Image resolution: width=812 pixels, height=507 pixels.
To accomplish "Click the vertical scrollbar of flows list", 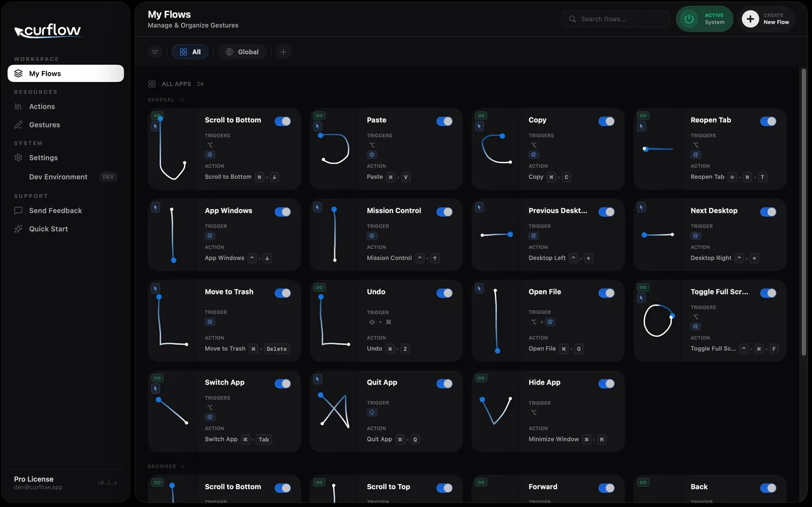I will pyautogui.click(x=804, y=213).
